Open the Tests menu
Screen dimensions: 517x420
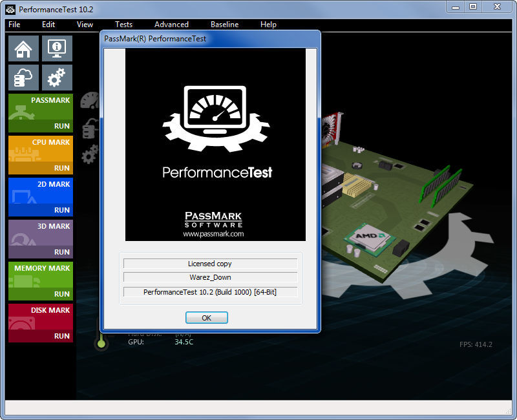(123, 25)
